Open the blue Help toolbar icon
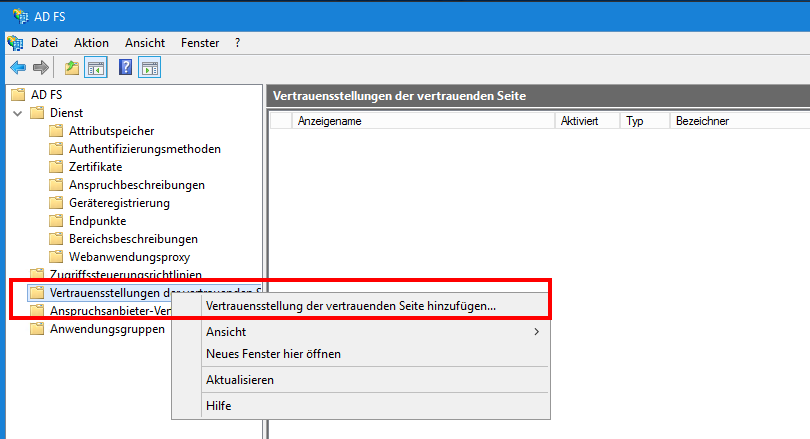The height and width of the screenshot is (439, 810). (x=126, y=67)
